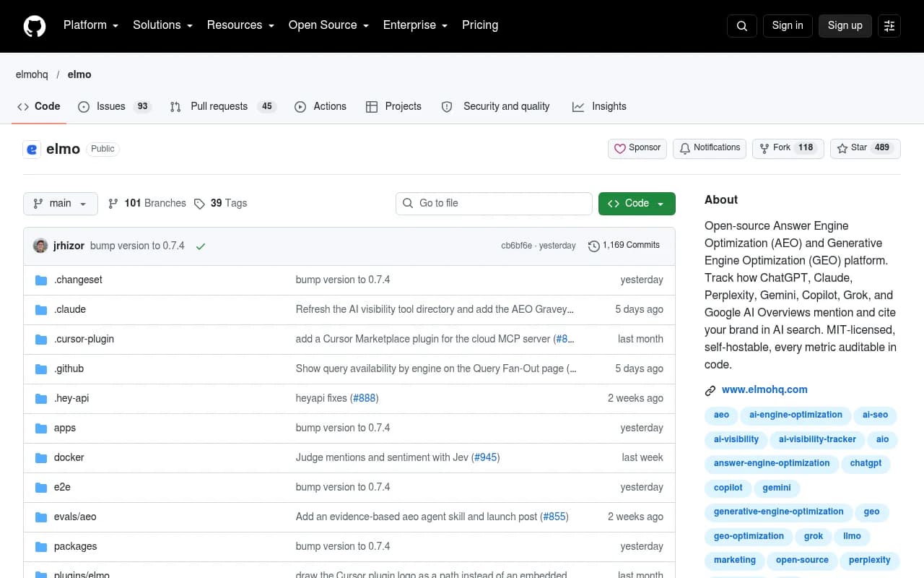The image size is (924, 578).
Task: Switch to the Projects tab
Action: pos(393,106)
